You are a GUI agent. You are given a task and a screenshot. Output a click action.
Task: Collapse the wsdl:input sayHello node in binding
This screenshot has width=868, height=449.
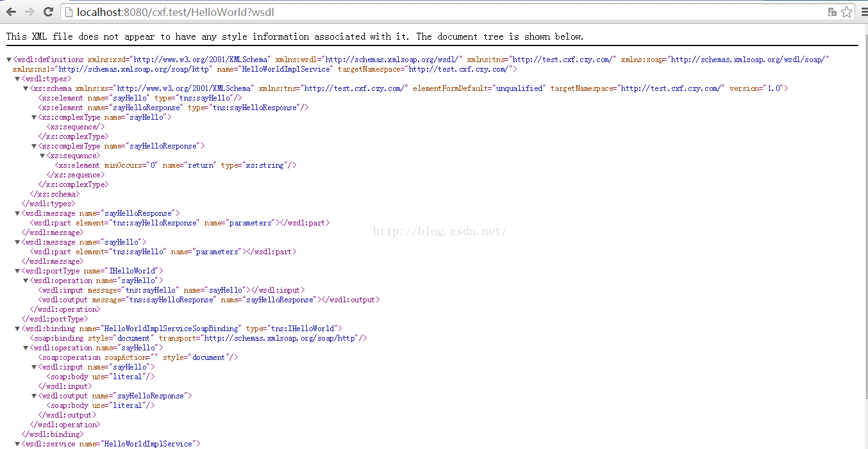coord(34,367)
